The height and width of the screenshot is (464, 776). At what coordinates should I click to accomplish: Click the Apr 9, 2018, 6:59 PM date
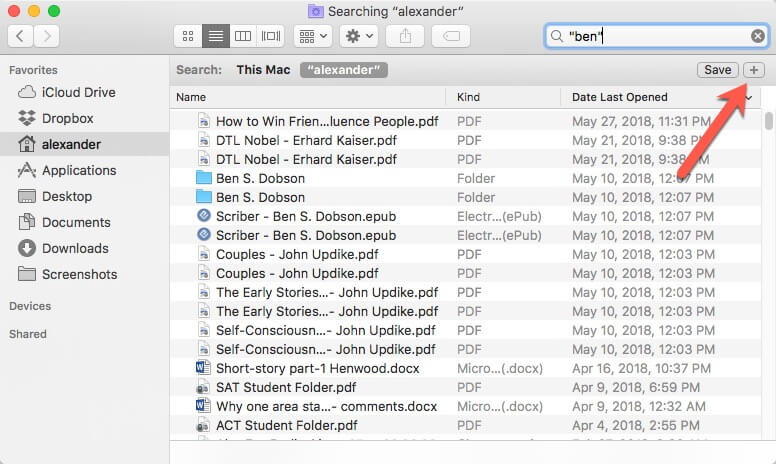coord(636,387)
